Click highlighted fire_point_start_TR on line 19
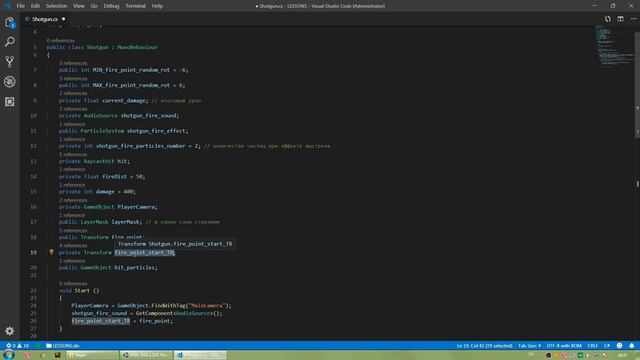This screenshot has width=640, height=360. pyautogui.click(x=144, y=253)
